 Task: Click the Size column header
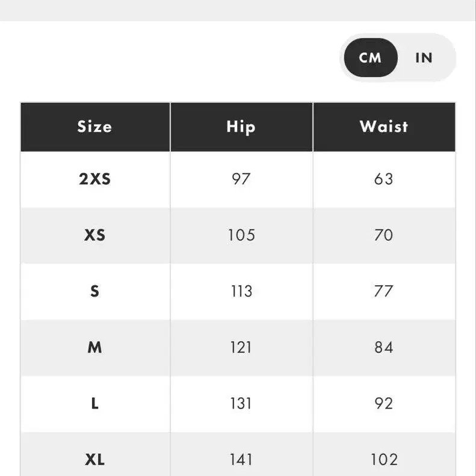click(94, 126)
